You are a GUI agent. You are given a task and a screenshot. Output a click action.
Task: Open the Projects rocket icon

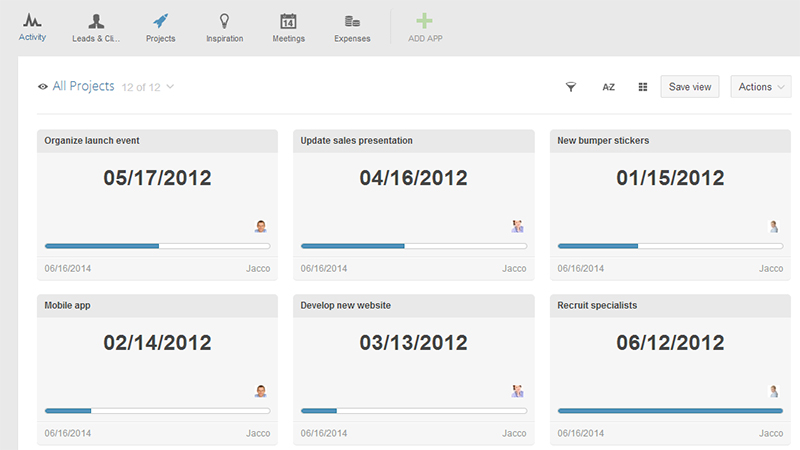[x=160, y=21]
